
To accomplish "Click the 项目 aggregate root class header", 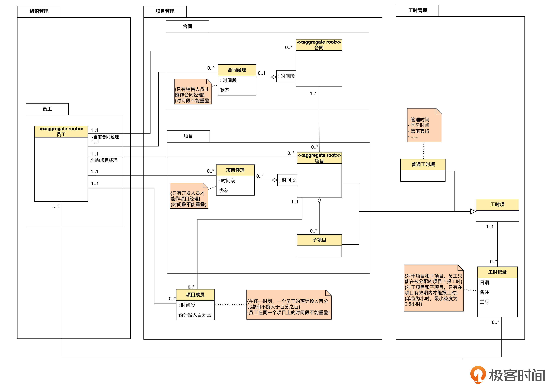I will [319, 158].
